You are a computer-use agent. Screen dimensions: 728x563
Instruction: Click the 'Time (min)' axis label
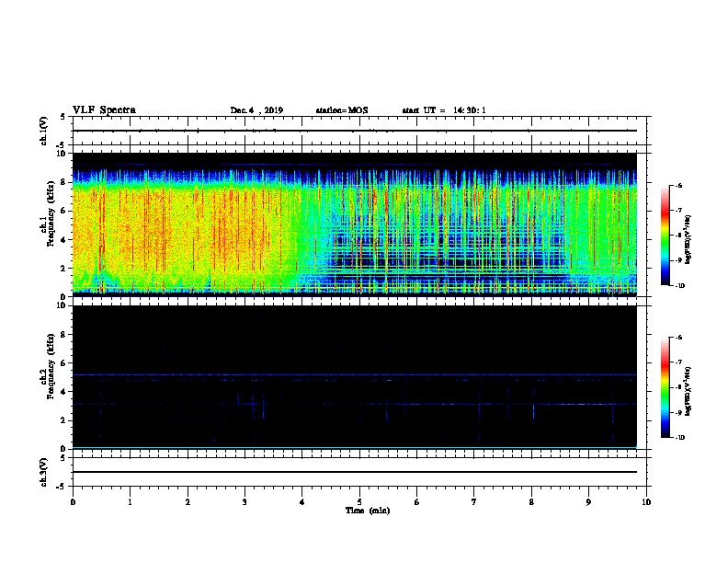click(368, 511)
